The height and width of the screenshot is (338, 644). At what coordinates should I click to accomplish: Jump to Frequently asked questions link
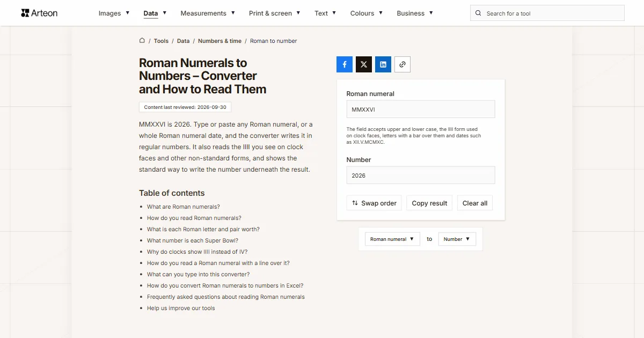click(226, 297)
